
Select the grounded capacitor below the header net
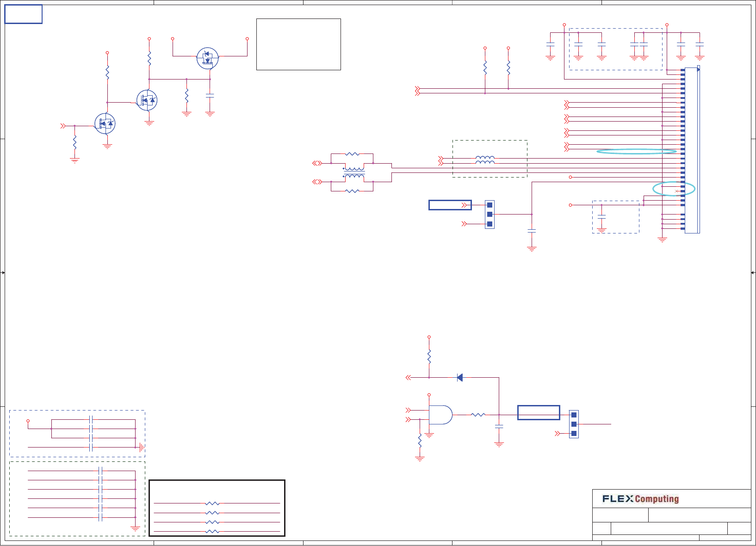[532, 231]
